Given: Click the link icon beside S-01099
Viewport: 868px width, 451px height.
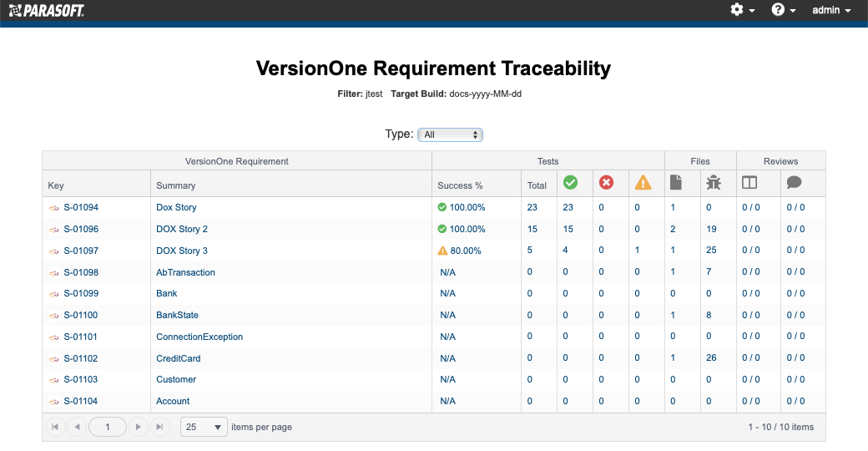Looking at the screenshot, I should pos(53,294).
